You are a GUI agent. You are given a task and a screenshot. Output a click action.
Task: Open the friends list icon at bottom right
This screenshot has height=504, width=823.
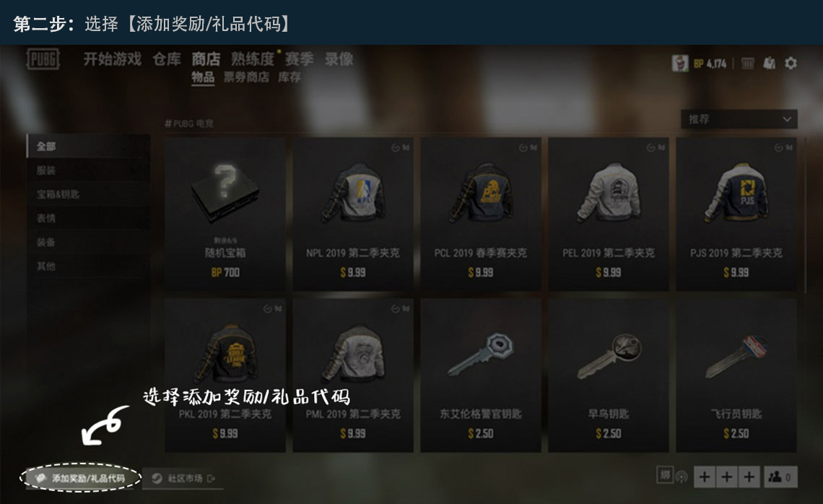point(780,477)
